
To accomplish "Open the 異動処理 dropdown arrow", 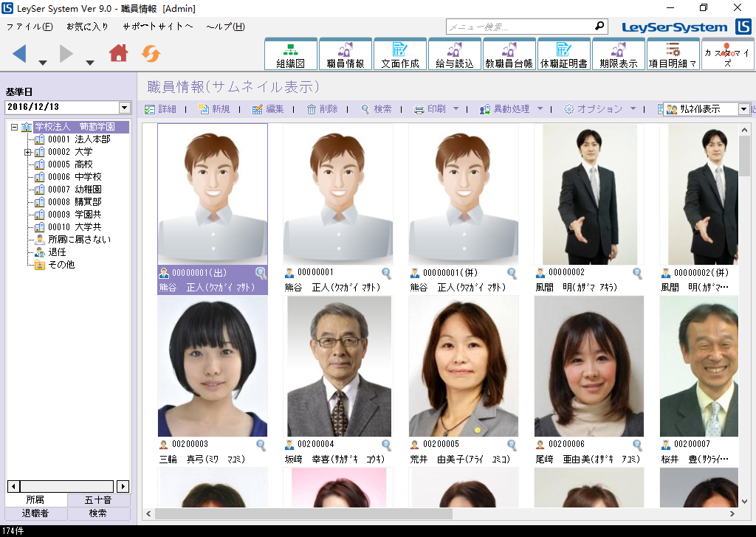I will (540, 109).
